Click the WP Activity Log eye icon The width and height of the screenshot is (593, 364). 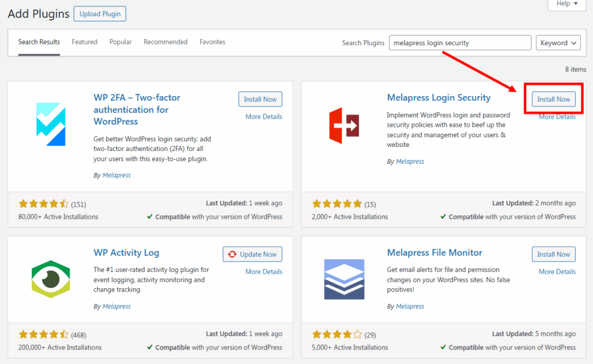tap(51, 279)
